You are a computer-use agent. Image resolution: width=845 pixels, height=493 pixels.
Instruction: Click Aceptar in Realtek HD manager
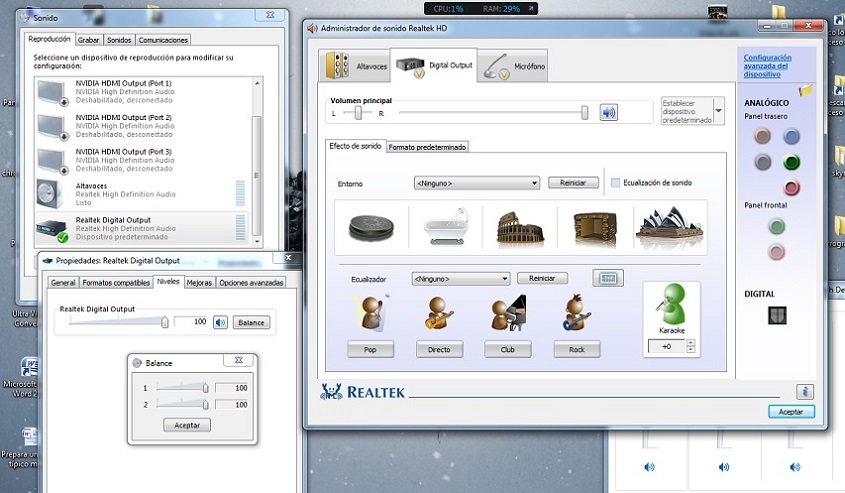[791, 412]
